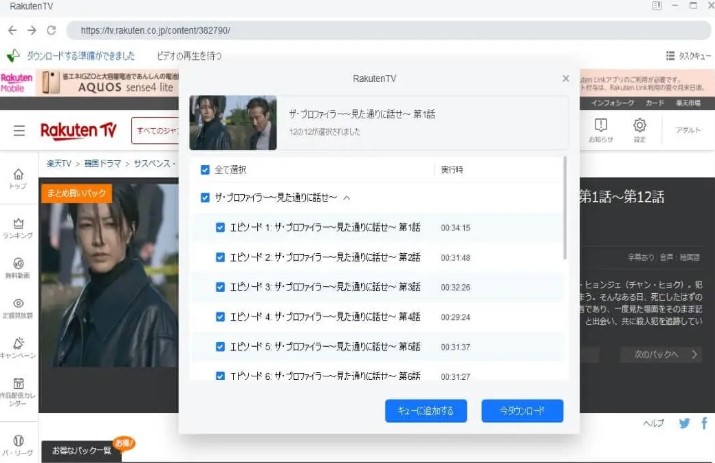Viewport: 715px width, 463px height.
Task: Uncheck エピソード 5 checkbox
Action: pos(220,347)
